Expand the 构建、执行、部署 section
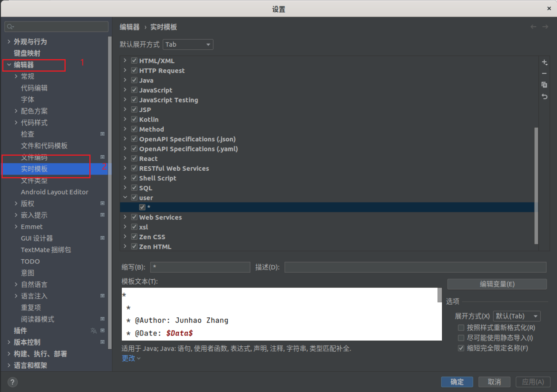The image size is (557, 392). pyautogui.click(x=9, y=354)
